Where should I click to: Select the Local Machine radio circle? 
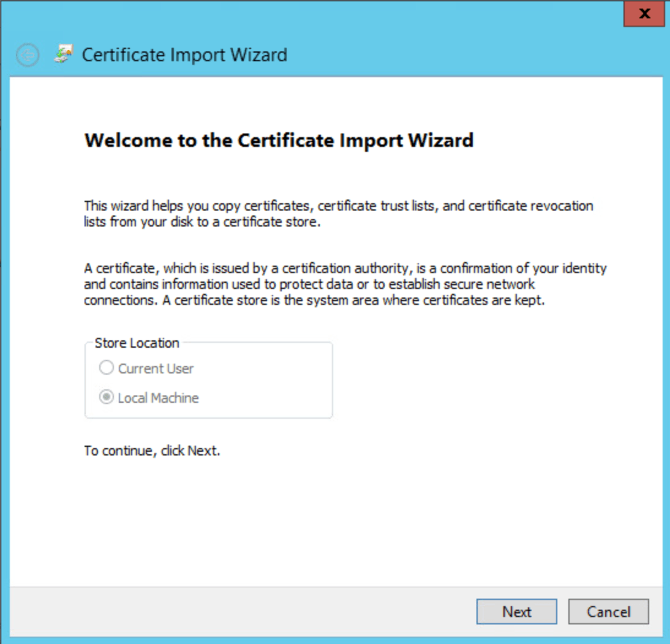pos(107,397)
